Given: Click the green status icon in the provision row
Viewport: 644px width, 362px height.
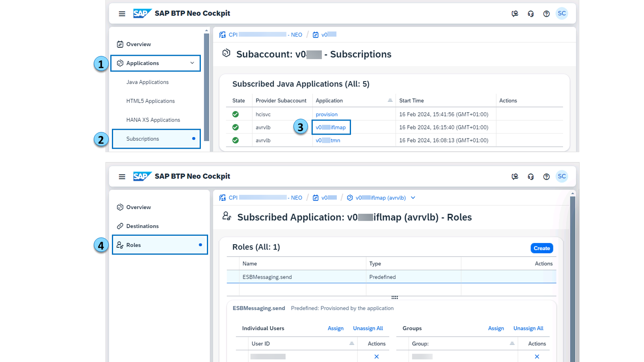Looking at the screenshot, I should click(x=235, y=114).
